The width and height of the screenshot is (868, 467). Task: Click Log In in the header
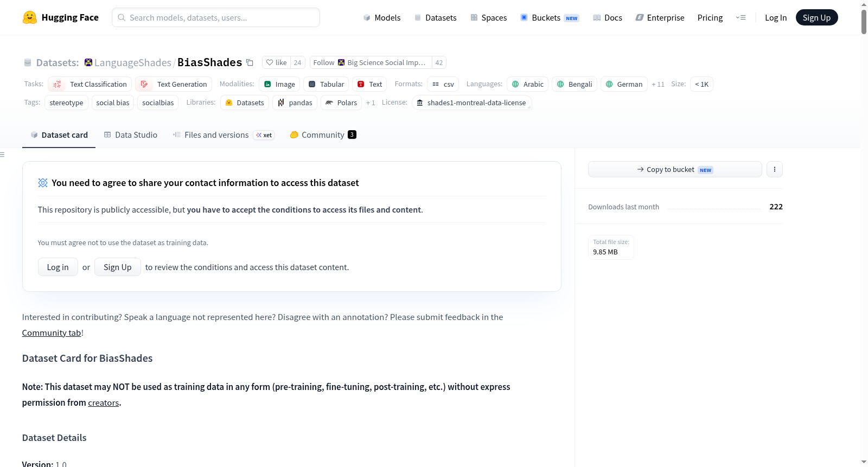pyautogui.click(x=776, y=18)
